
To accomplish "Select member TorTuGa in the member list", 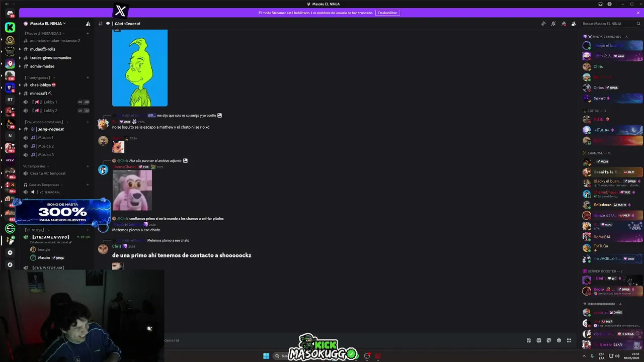I will [x=613, y=247].
